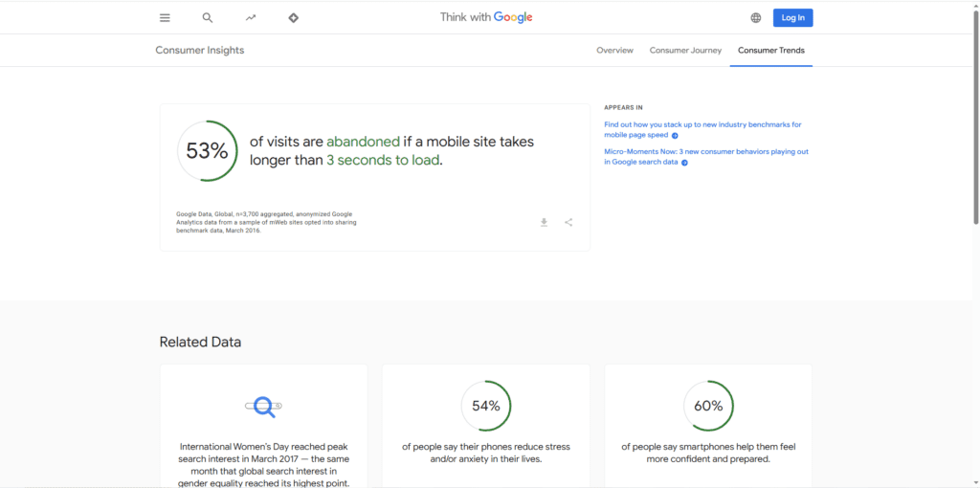980x488 pixels.
Task: Click the search magnifier icon in header
Action: [x=208, y=17]
